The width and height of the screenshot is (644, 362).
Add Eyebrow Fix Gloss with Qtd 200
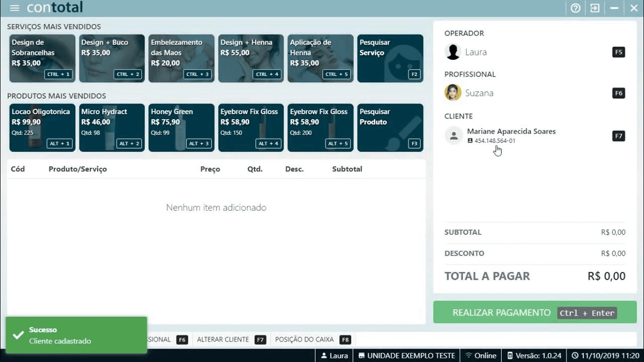coord(320,128)
